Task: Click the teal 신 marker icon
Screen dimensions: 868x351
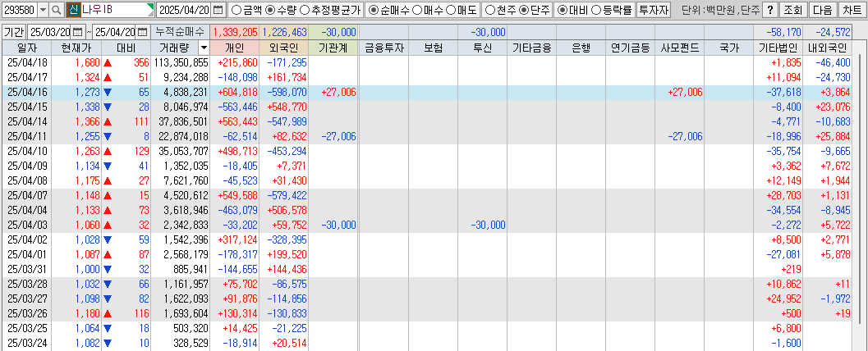Action: [72, 9]
